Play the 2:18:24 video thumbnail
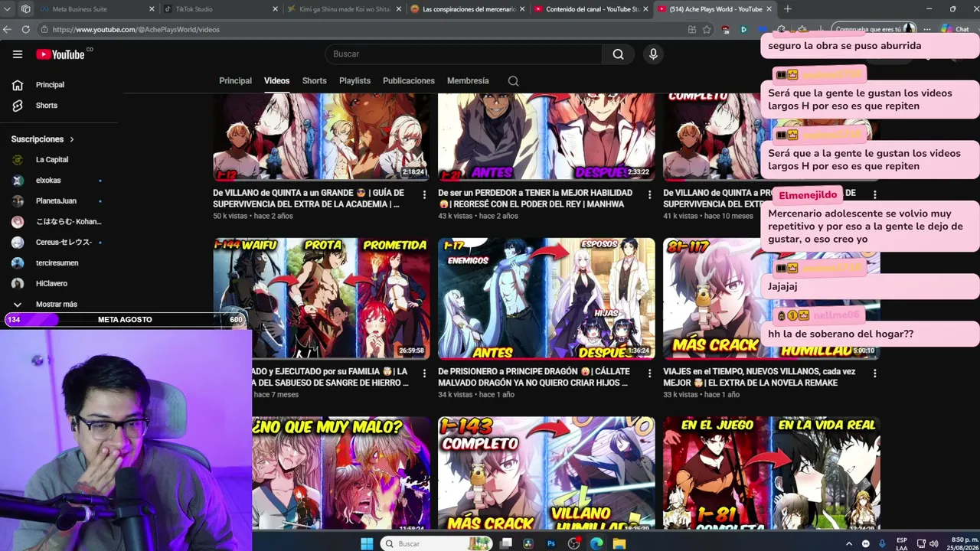The height and width of the screenshot is (551, 980). (322, 137)
